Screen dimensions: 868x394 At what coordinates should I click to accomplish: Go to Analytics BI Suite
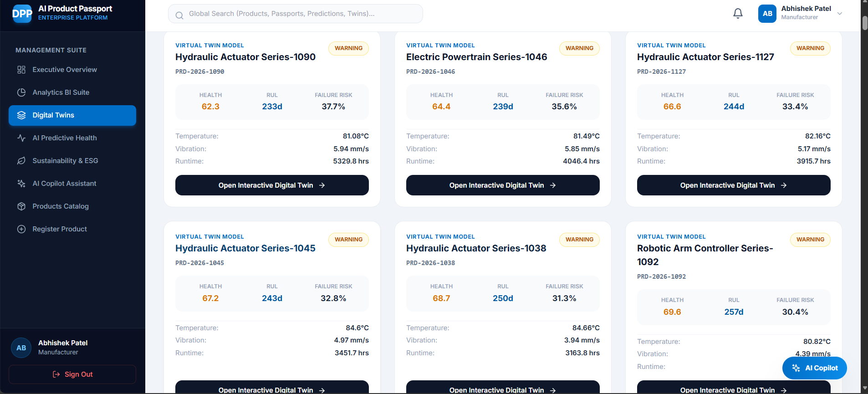pos(72,92)
